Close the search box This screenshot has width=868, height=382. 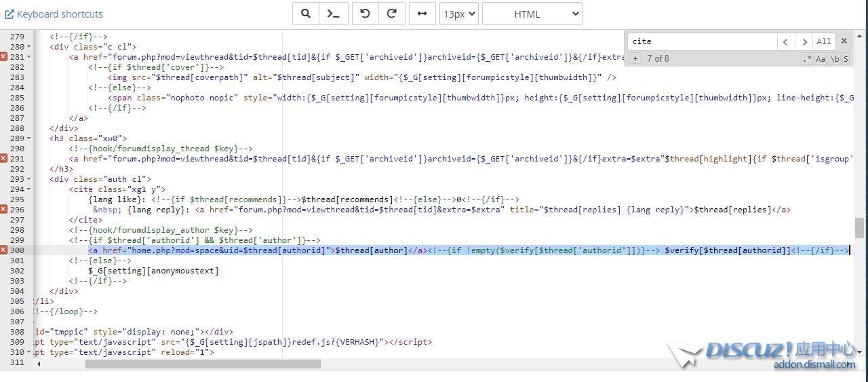click(844, 41)
